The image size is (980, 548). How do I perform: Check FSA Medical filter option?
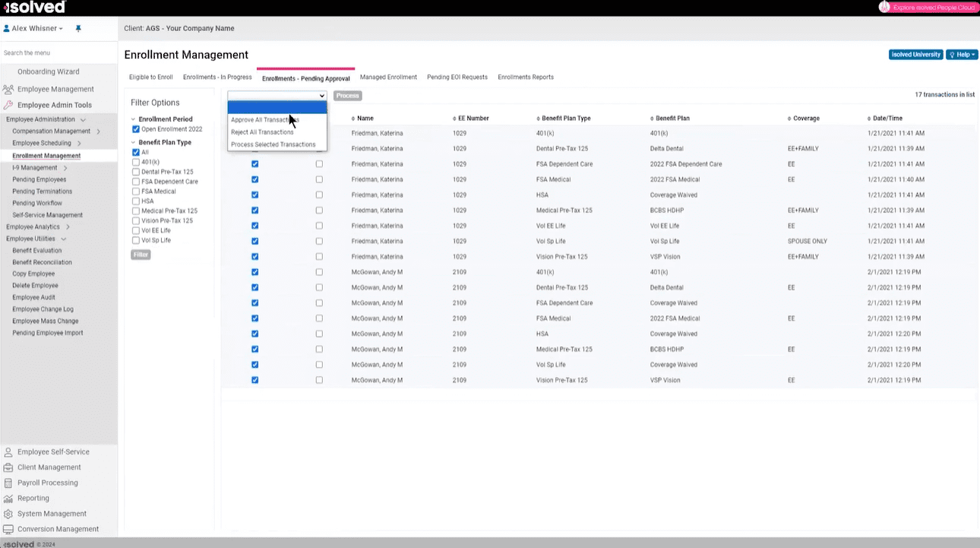[136, 192]
